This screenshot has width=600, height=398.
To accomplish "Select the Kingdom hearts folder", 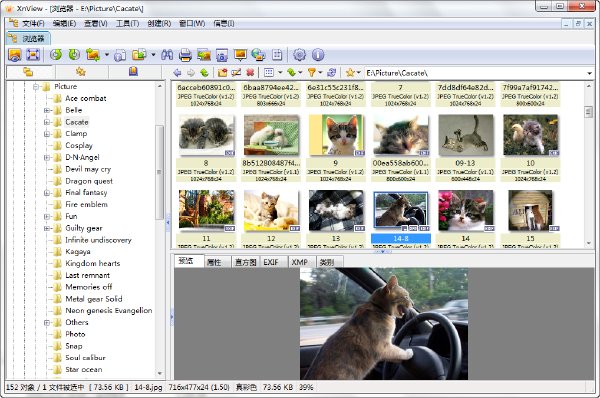I will (x=93, y=263).
